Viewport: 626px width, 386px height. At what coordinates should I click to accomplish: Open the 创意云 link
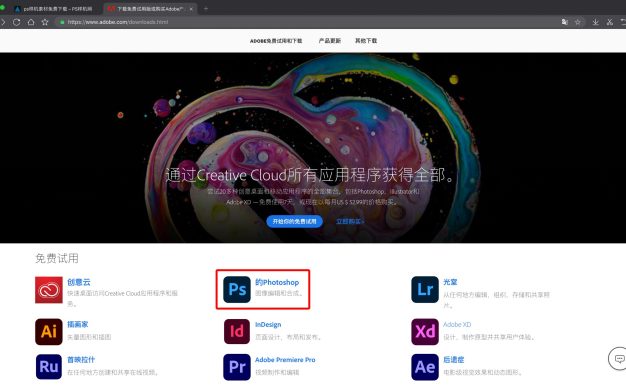(79, 282)
